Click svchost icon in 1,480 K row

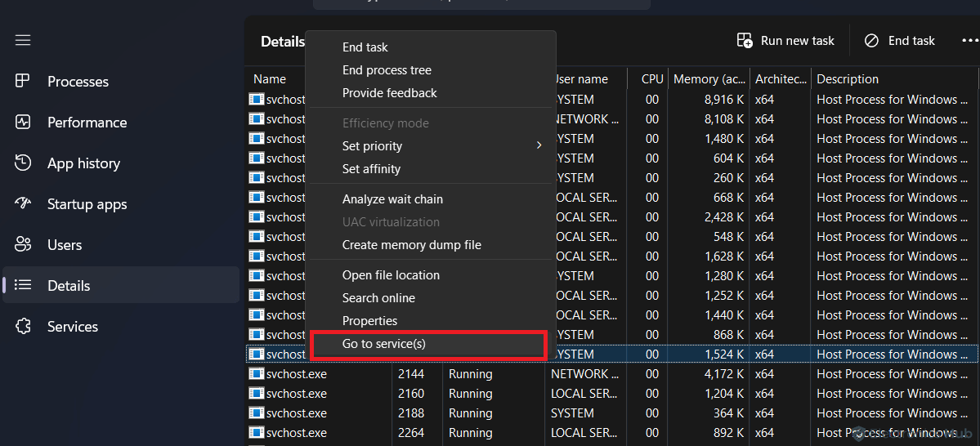click(x=257, y=139)
